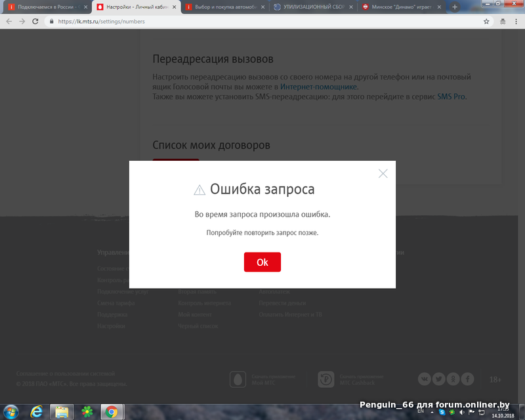Open Соглашение о пользовании системой link
The height and width of the screenshot is (420, 525).
click(66, 373)
